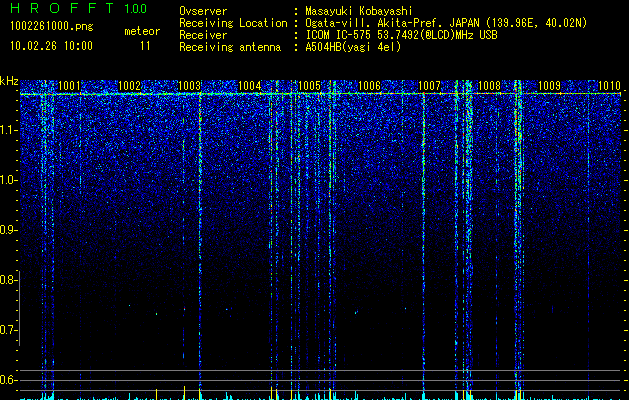Click the kHz axis unit label

pos(9,81)
